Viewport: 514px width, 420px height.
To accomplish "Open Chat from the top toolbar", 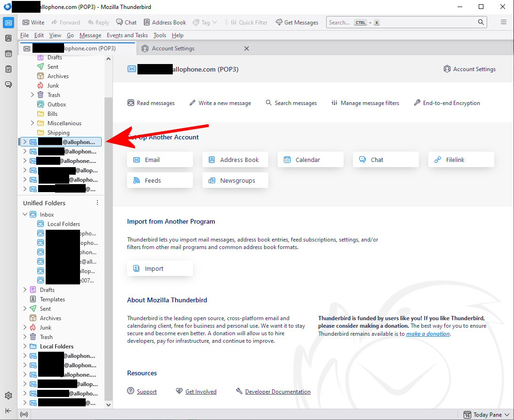I will point(126,22).
